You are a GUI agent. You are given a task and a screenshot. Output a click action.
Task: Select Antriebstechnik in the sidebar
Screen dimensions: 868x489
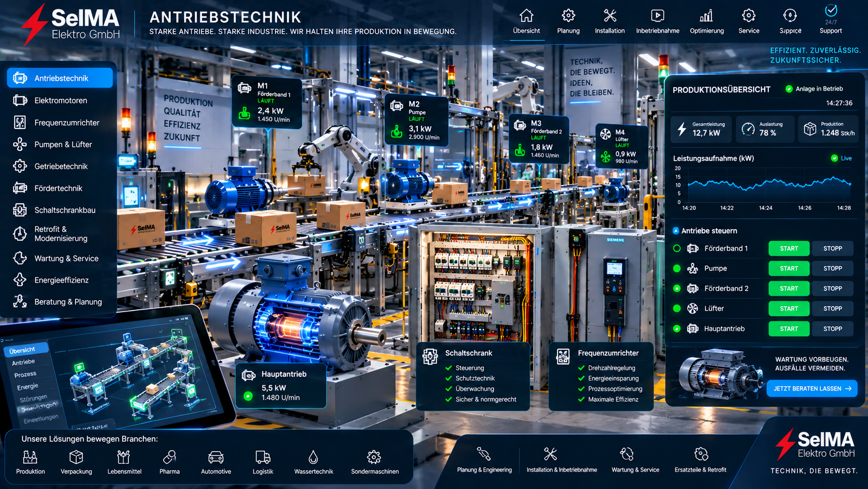point(60,78)
